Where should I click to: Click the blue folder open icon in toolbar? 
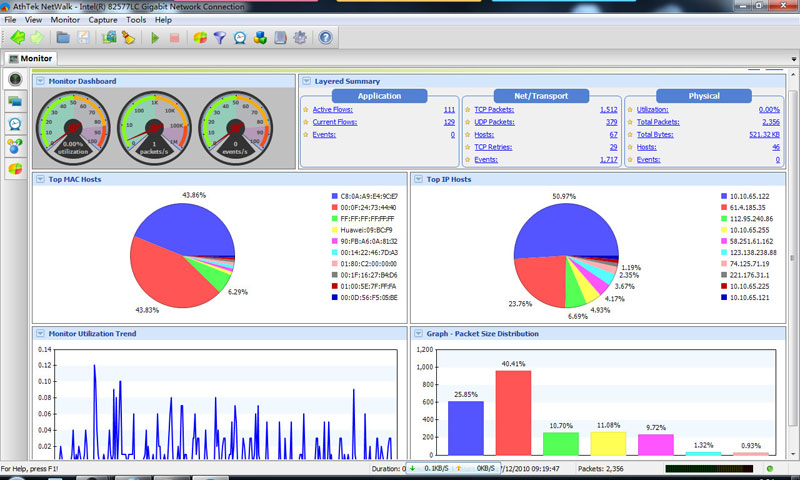(x=63, y=38)
